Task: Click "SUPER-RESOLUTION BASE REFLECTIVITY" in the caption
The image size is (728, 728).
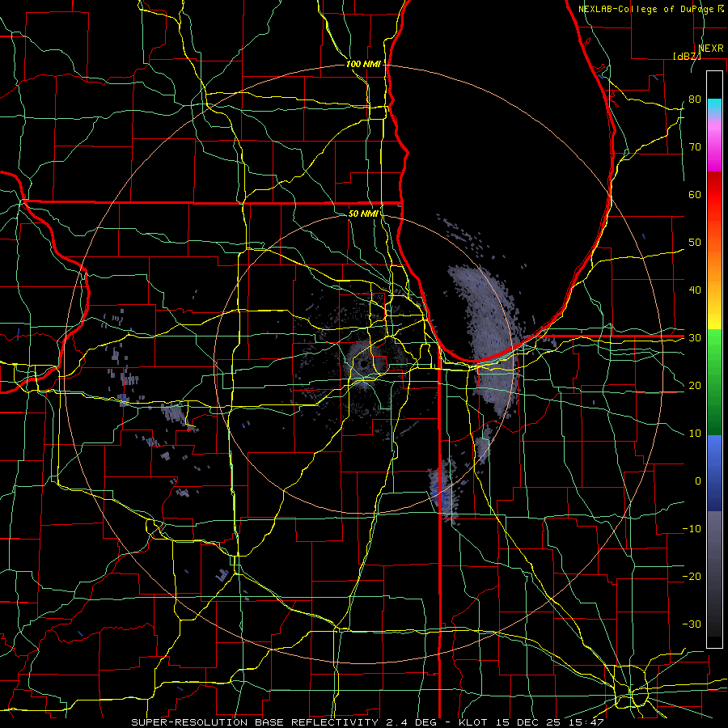Action: point(255,722)
